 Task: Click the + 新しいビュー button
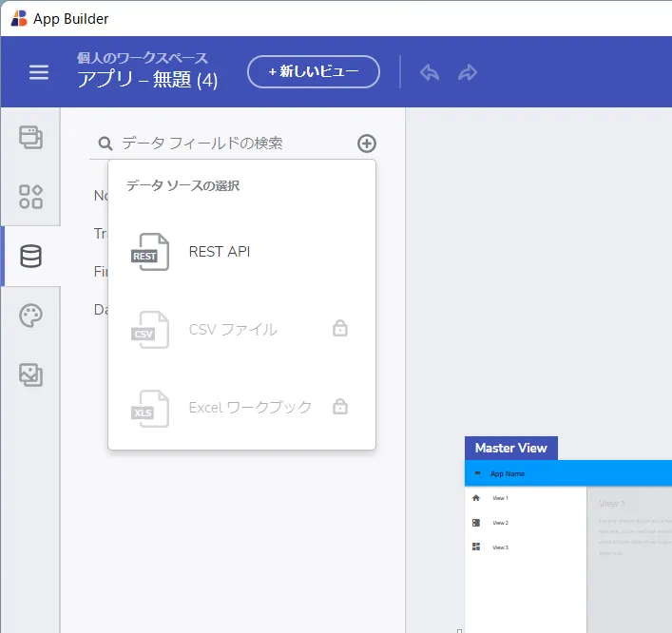314,72
